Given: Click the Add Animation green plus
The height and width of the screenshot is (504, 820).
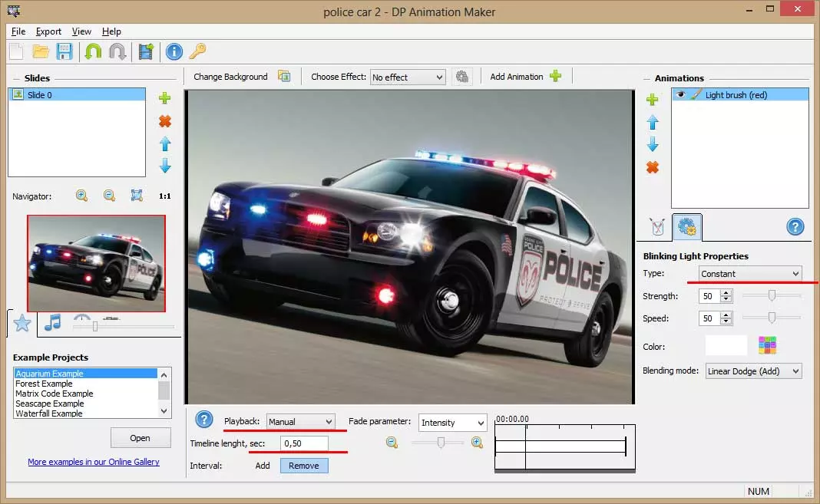Looking at the screenshot, I should 555,76.
